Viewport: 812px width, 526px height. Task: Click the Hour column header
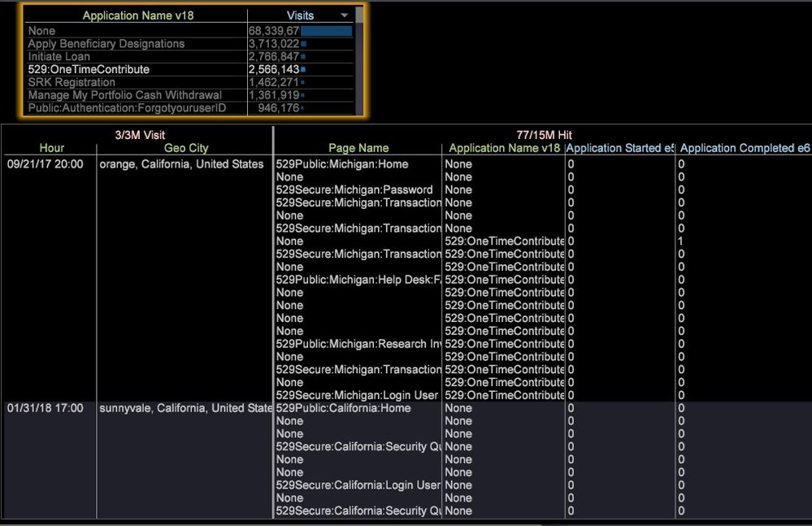(x=51, y=148)
